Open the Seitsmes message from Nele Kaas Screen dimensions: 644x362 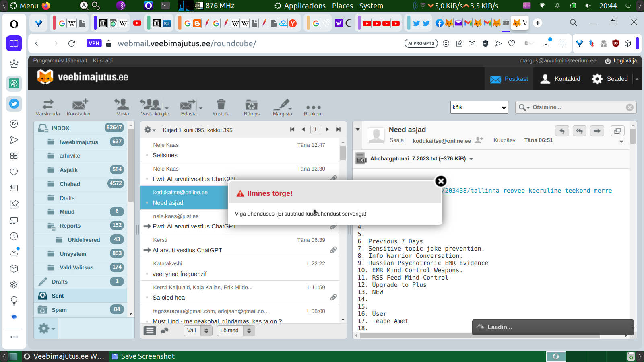coord(240,150)
